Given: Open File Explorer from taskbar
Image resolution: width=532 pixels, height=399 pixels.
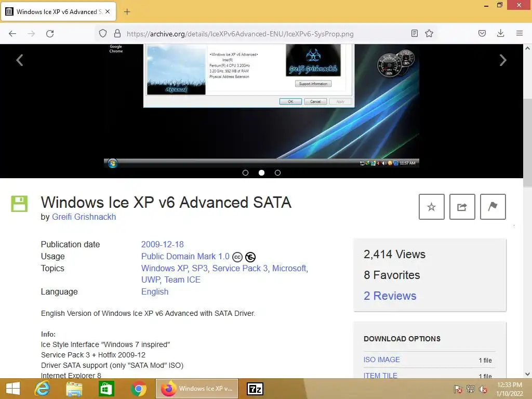Looking at the screenshot, I should click(x=74, y=389).
